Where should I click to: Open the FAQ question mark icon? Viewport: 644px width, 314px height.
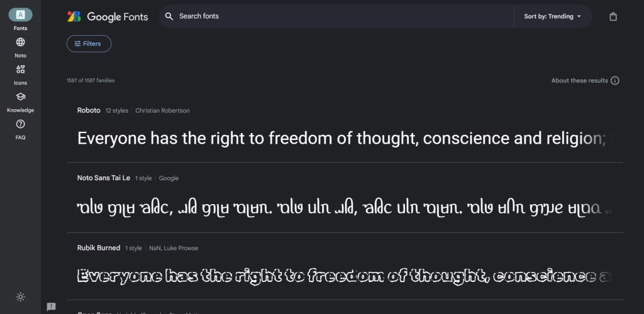tap(20, 124)
